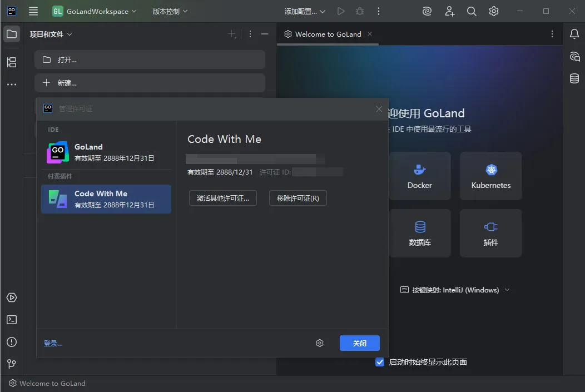Open the Notifications bell icon
The width and height of the screenshot is (585, 392).
click(x=574, y=34)
